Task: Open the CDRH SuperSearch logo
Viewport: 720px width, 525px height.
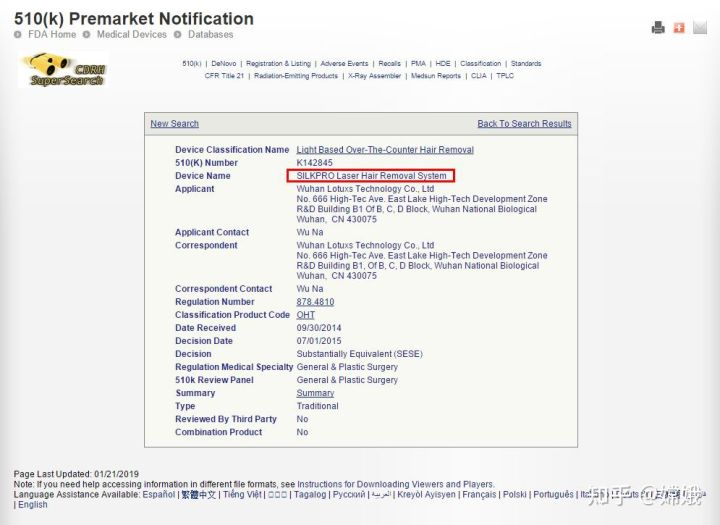Action: click(x=64, y=69)
